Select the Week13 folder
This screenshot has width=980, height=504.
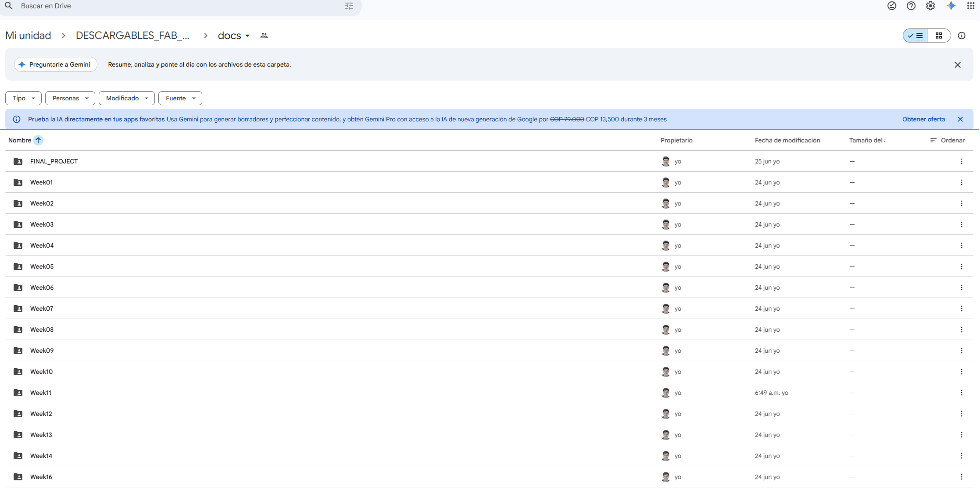(489, 435)
